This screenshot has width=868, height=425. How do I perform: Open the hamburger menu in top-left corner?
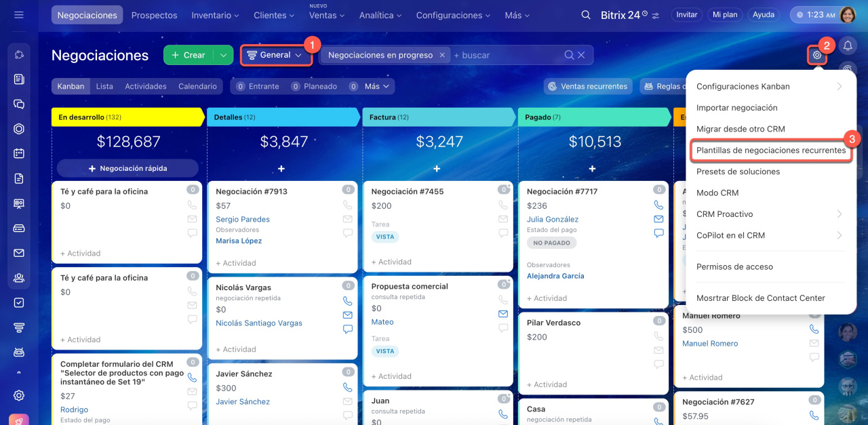(19, 14)
